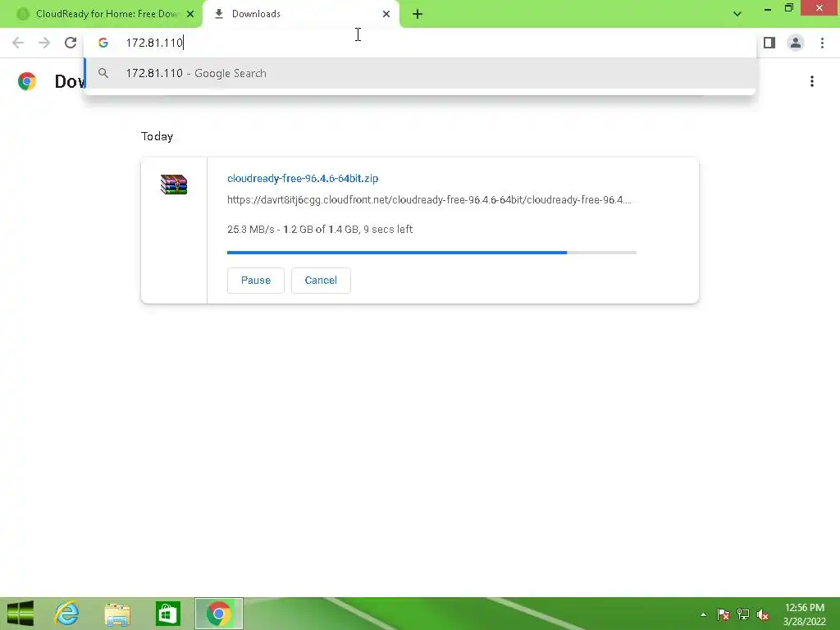Open the Downloads page more actions menu

[x=812, y=81]
